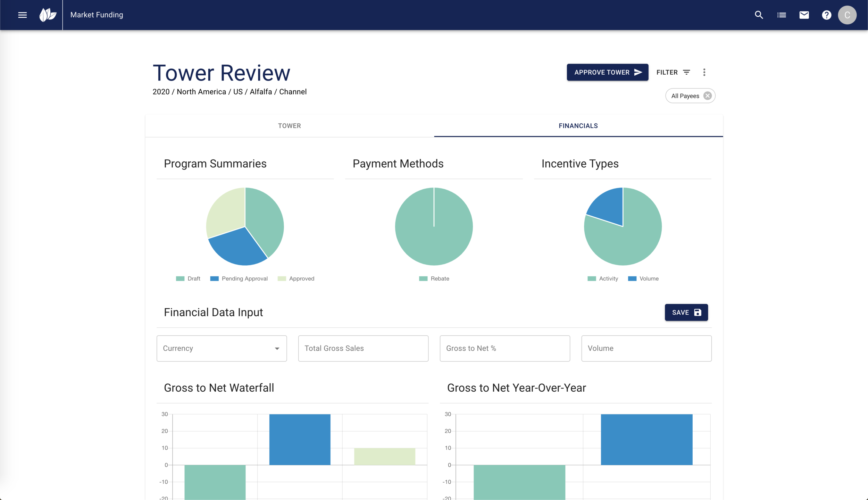Open the vertical three-dot more options menu
868x500 pixels.
(x=704, y=72)
